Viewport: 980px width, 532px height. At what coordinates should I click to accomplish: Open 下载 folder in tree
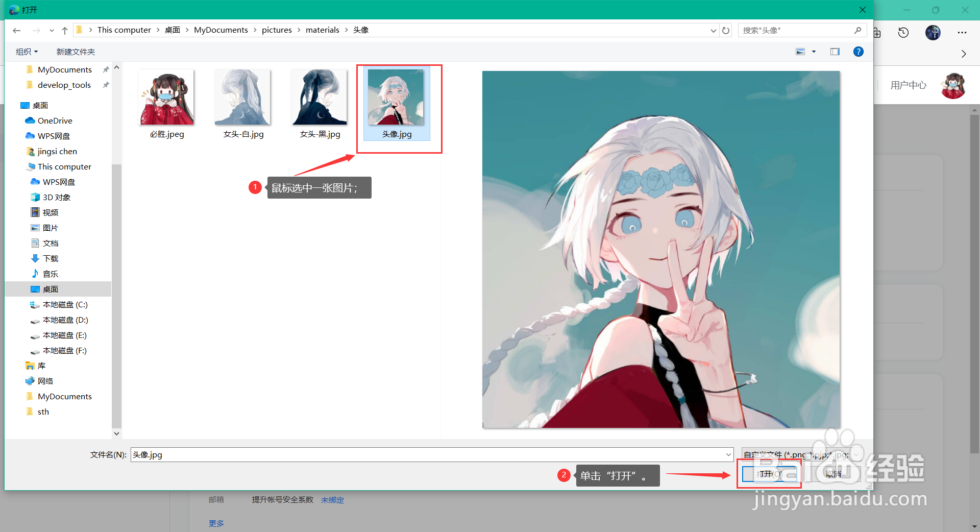tap(50, 258)
